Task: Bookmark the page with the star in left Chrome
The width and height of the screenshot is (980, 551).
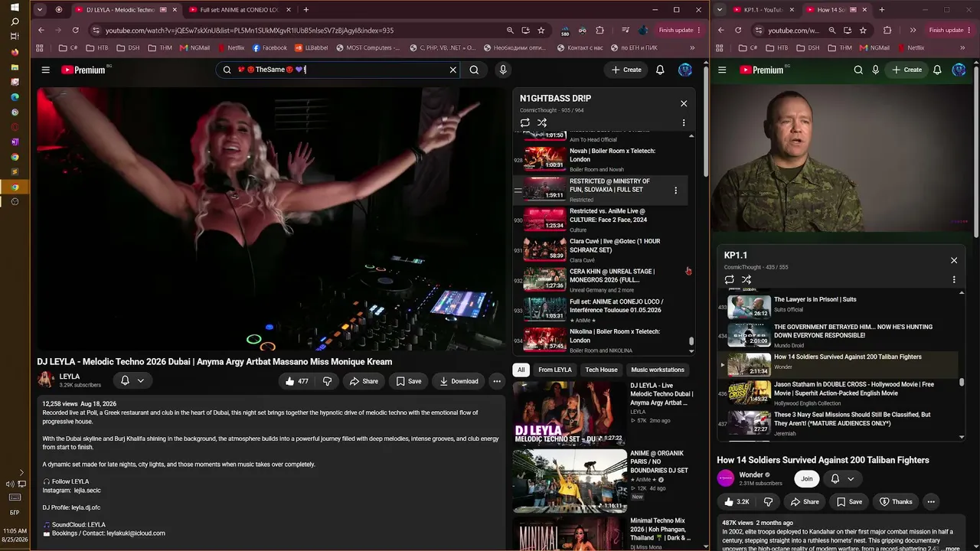Action: pyautogui.click(x=541, y=30)
